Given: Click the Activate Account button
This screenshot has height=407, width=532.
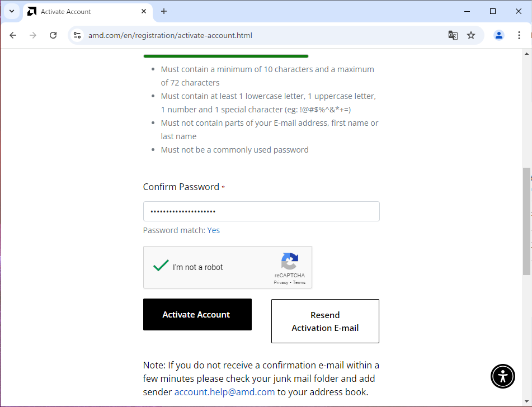Looking at the screenshot, I should (x=197, y=314).
